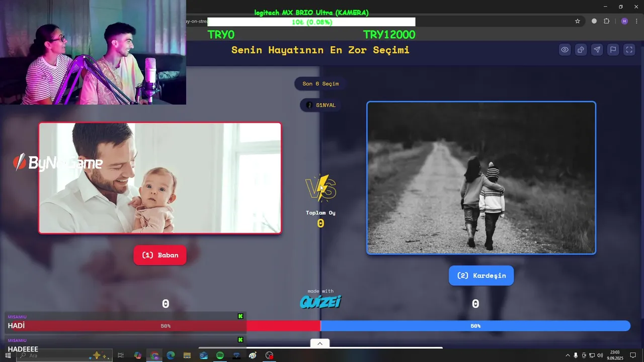The height and width of the screenshot is (362, 644).
Task: Open File Explorer from the taskbar
Action: (x=187, y=355)
